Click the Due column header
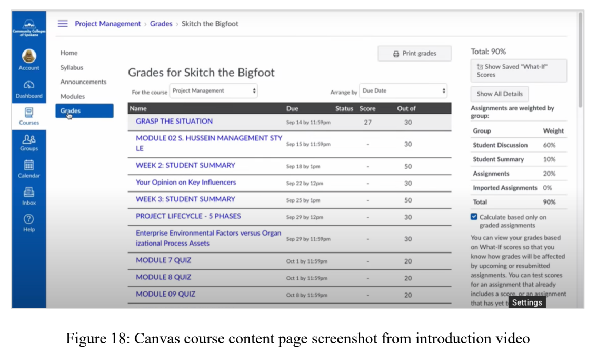Screen dimensions: 597x364 click(x=292, y=108)
